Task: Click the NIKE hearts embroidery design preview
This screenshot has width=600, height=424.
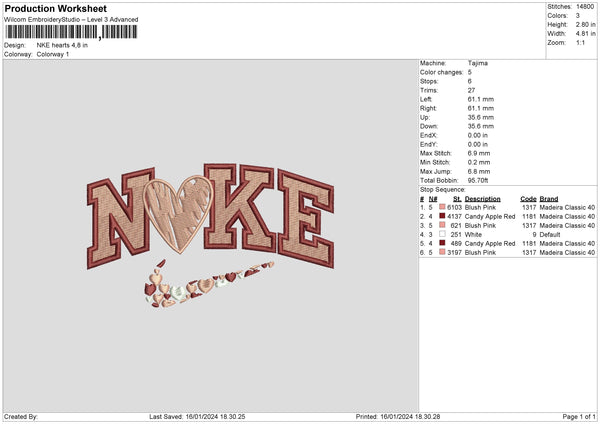Action: pyautogui.click(x=210, y=236)
